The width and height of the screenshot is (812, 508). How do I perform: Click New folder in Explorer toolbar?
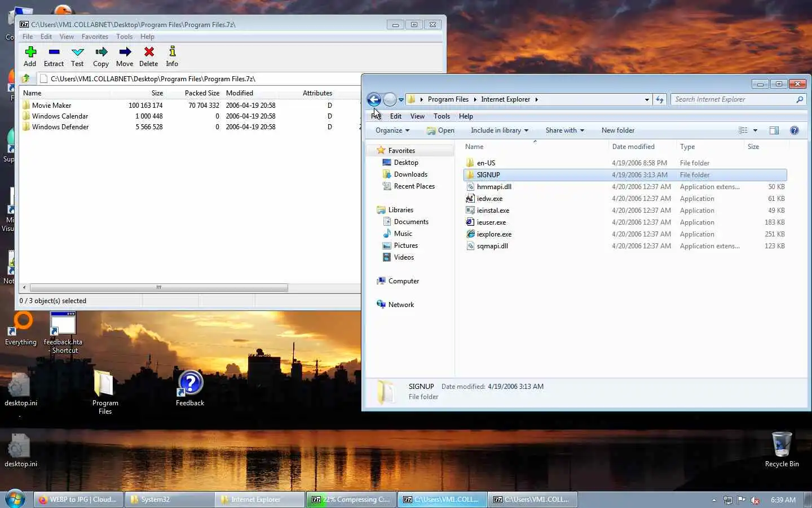point(618,130)
